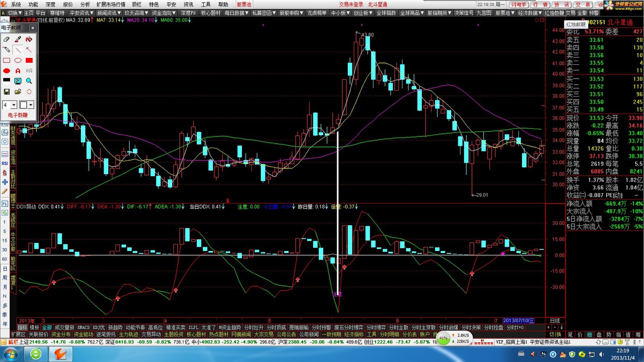644x362 pixels.
Task: Click the RSI indicator sidebar icon
Action: [5, 163]
